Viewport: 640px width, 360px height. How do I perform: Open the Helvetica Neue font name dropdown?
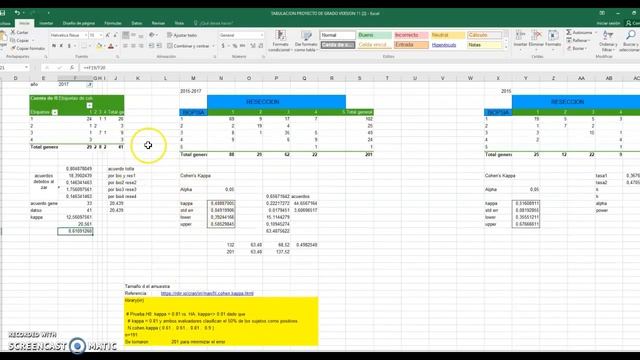[x=85, y=36]
